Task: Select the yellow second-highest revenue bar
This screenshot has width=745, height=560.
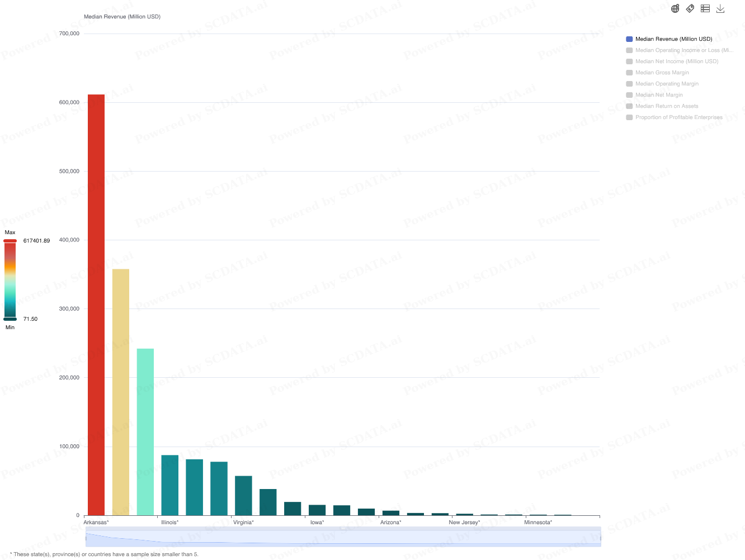Action: [121, 392]
